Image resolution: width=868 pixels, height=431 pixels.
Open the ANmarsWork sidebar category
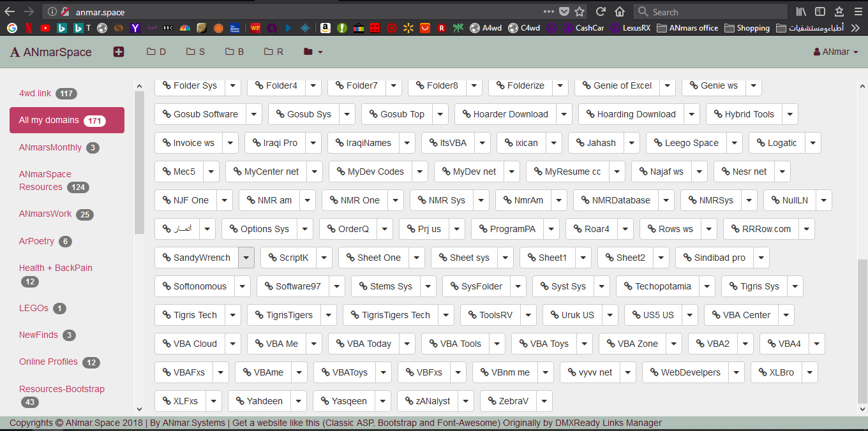point(45,214)
